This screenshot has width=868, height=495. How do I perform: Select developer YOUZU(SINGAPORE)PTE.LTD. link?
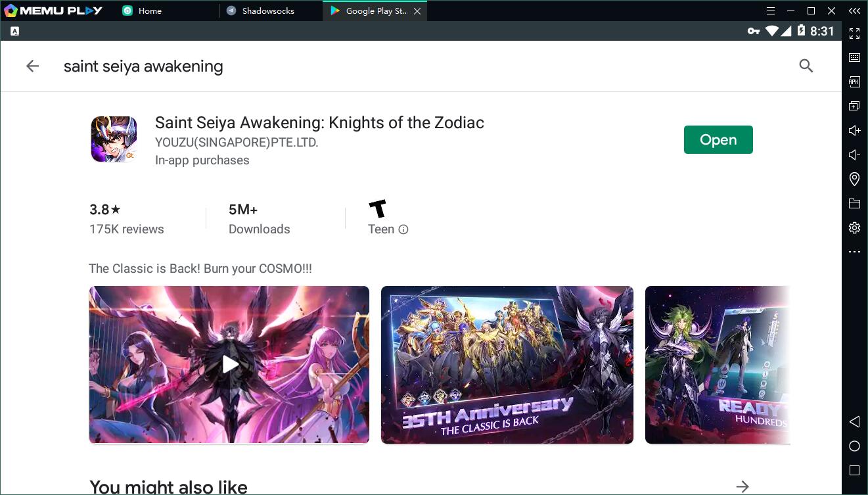point(236,143)
